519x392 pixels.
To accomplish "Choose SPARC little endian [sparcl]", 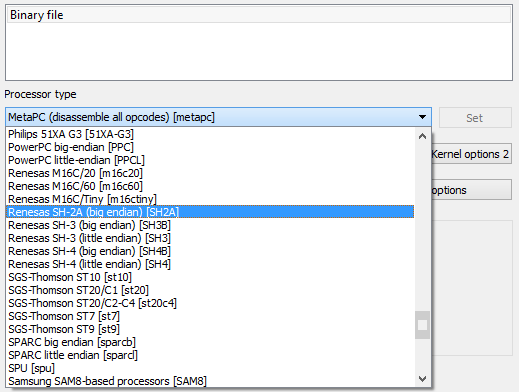I will point(210,355).
